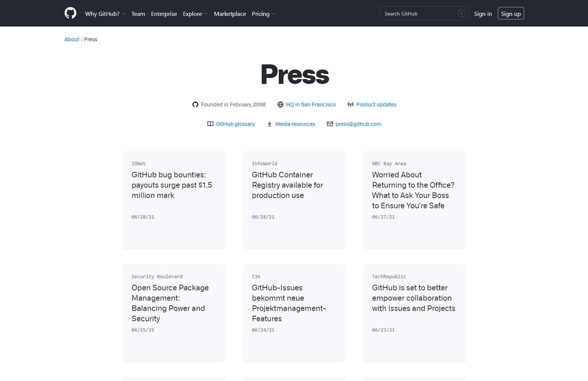Open the Marketplace nav item
The image size is (588, 381).
[230, 14]
